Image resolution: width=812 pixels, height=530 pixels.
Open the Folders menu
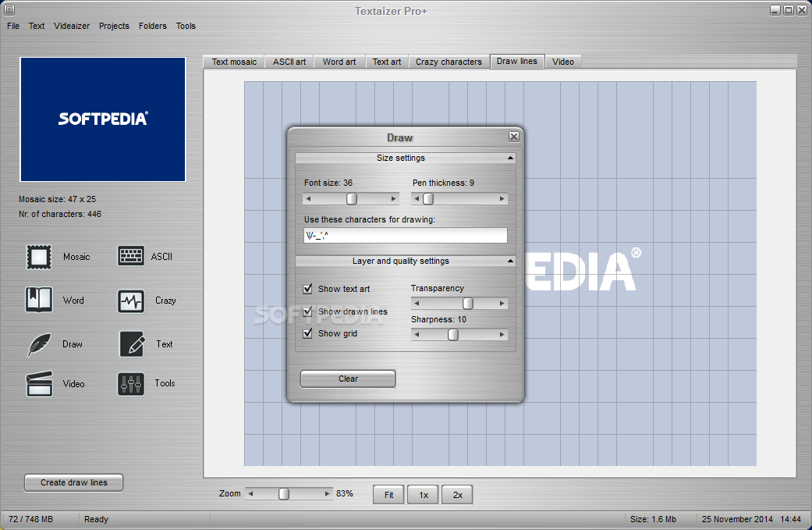pyautogui.click(x=153, y=26)
